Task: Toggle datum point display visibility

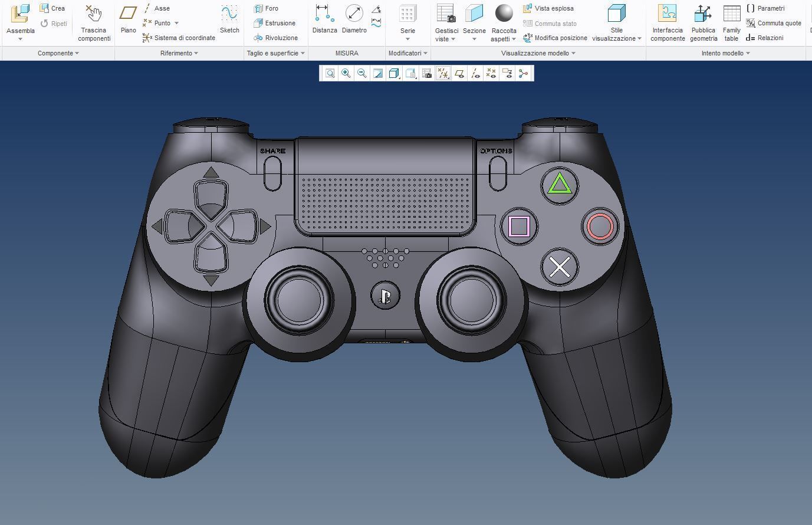Action: tap(491, 73)
